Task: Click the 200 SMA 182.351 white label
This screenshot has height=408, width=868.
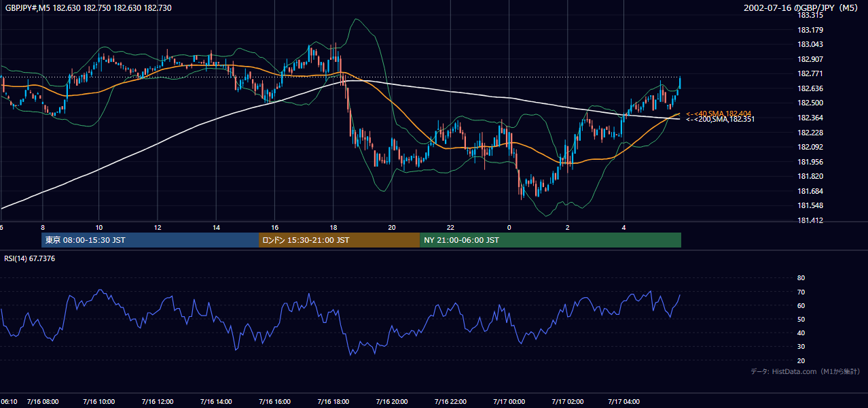Action: 720,119
